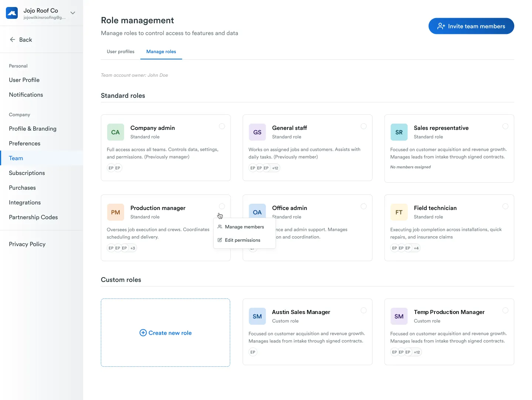532x400 pixels.
Task: Click the back arrow icon in the sidebar
Action: coord(13,39)
